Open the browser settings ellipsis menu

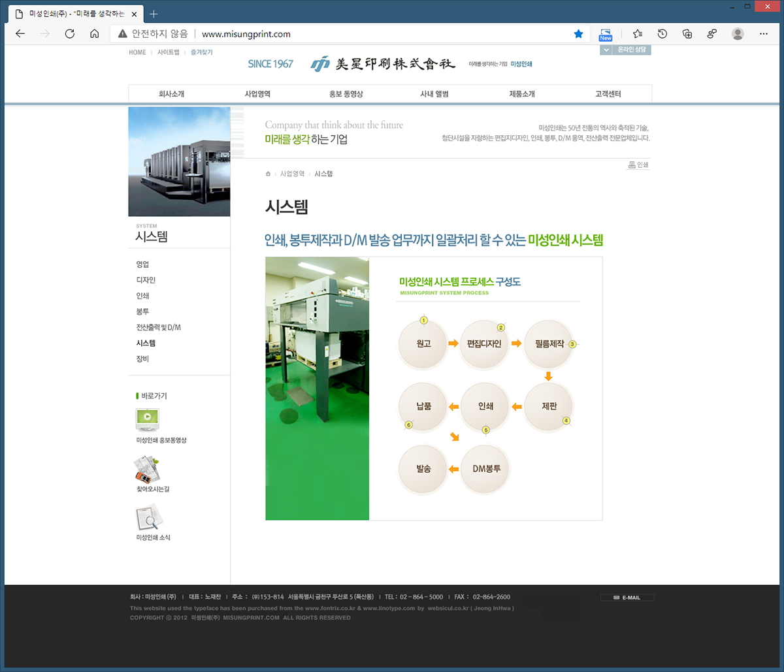tap(763, 34)
